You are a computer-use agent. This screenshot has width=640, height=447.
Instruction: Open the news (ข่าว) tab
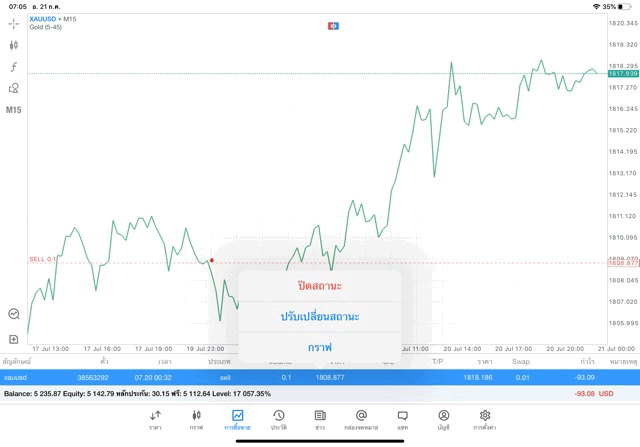pyautogui.click(x=319, y=419)
